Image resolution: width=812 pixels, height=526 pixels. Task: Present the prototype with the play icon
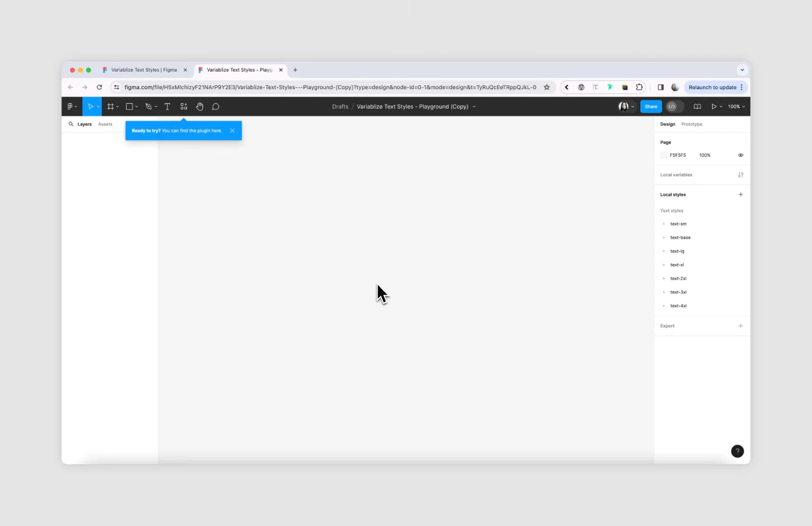tap(714, 107)
